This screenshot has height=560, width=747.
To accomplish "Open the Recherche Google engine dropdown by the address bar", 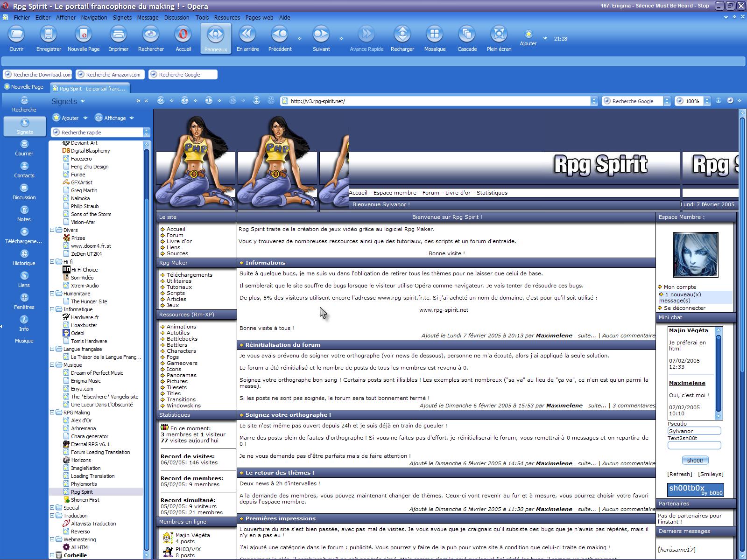I will pyautogui.click(x=667, y=101).
